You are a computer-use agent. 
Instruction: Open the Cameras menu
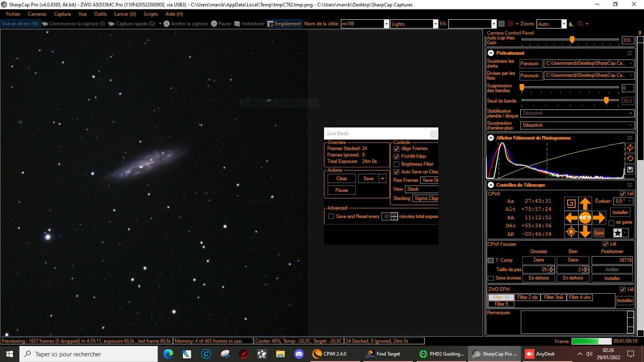pos(37,14)
